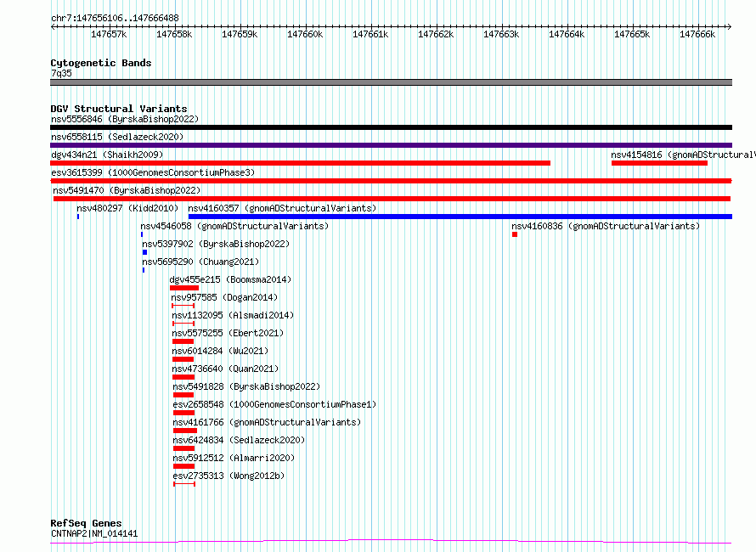This screenshot has width=756, height=552.
Task: Click the 147665k ruler tick label
Action: click(x=632, y=34)
